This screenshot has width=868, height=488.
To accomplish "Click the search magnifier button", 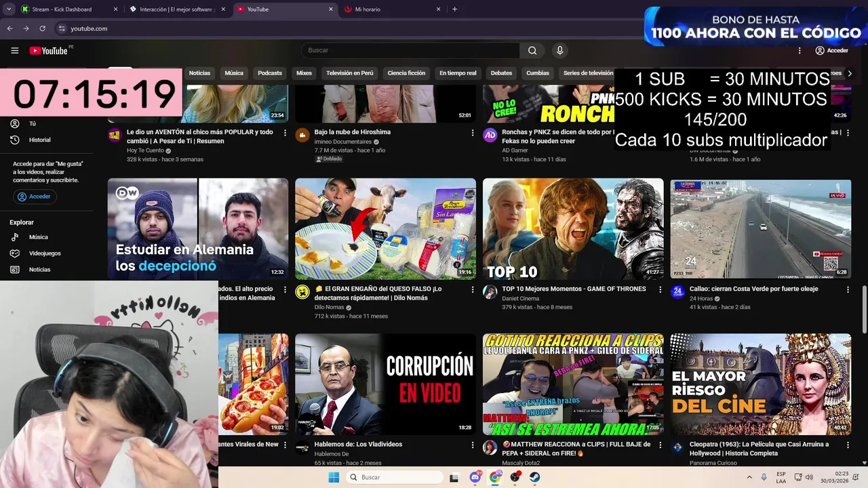I will pyautogui.click(x=532, y=50).
